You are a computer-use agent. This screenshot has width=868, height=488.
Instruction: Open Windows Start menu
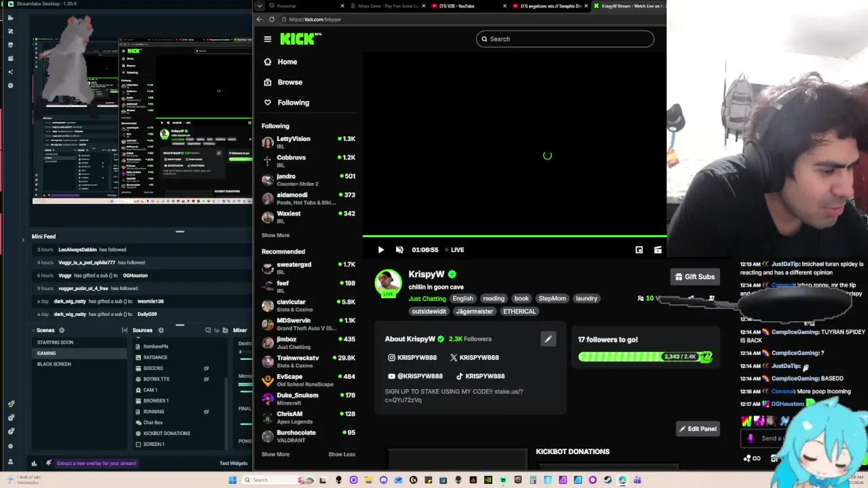pos(233,480)
